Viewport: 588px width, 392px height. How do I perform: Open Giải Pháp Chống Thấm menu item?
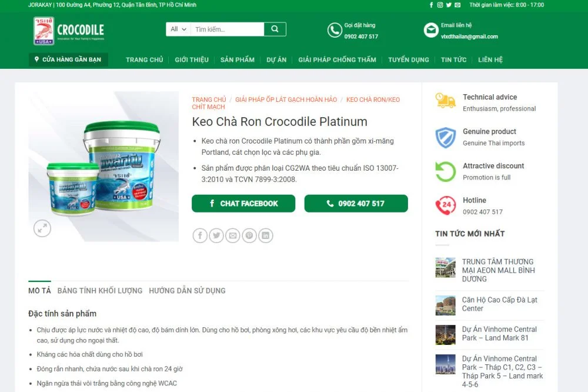point(337,59)
